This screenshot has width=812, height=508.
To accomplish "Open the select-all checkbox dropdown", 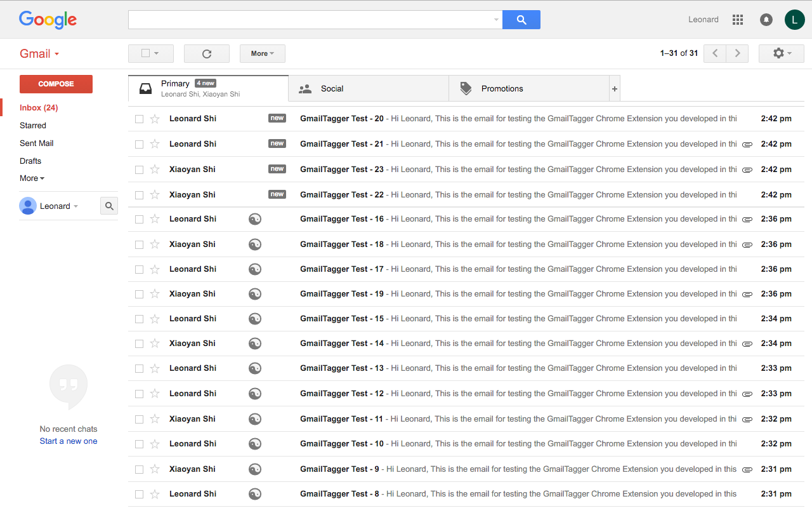I will tap(151, 53).
